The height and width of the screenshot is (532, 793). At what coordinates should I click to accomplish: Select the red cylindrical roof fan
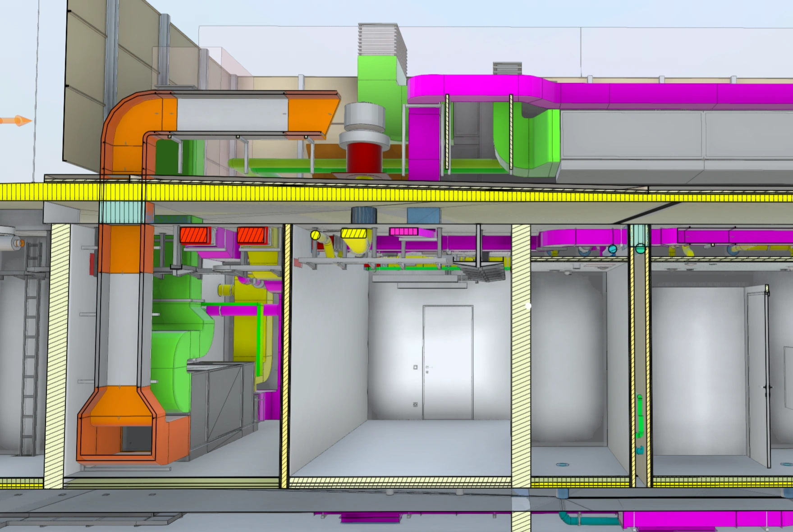pyautogui.click(x=364, y=158)
